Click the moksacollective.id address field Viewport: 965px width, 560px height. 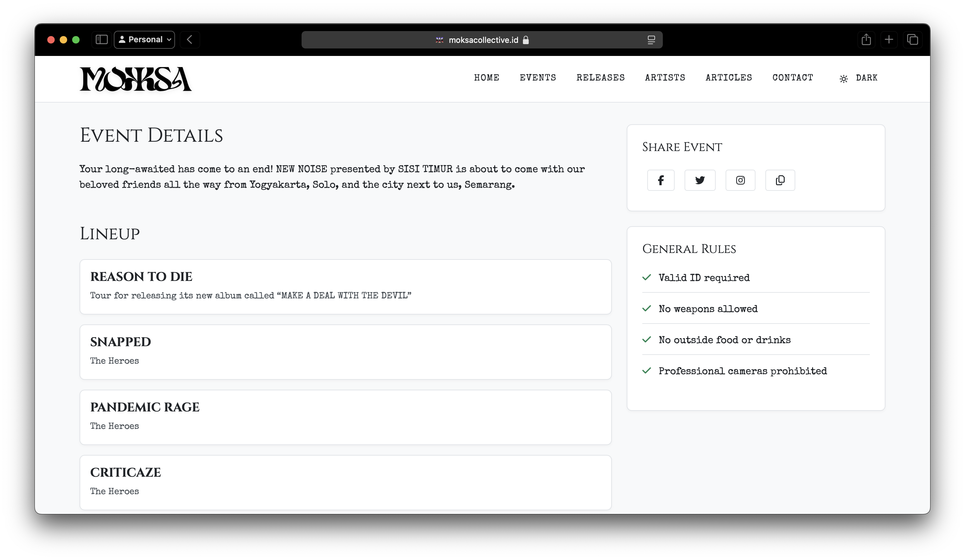(x=482, y=40)
